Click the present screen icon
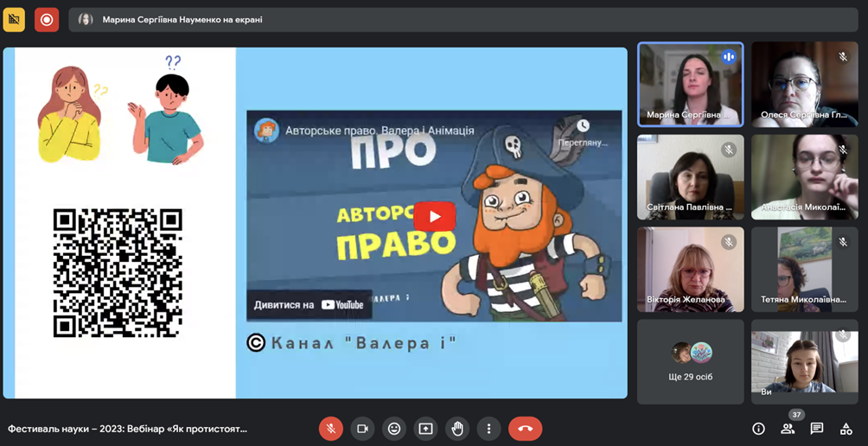This screenshot has width=868, height=446. coord(425,428)
